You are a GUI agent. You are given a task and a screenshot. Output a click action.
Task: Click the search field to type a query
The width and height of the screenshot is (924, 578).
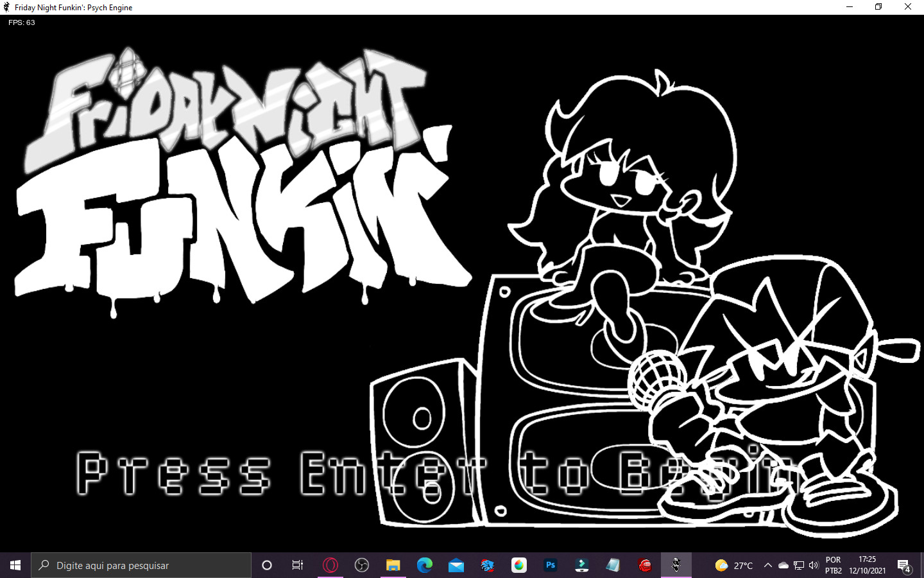click(141, 565)
